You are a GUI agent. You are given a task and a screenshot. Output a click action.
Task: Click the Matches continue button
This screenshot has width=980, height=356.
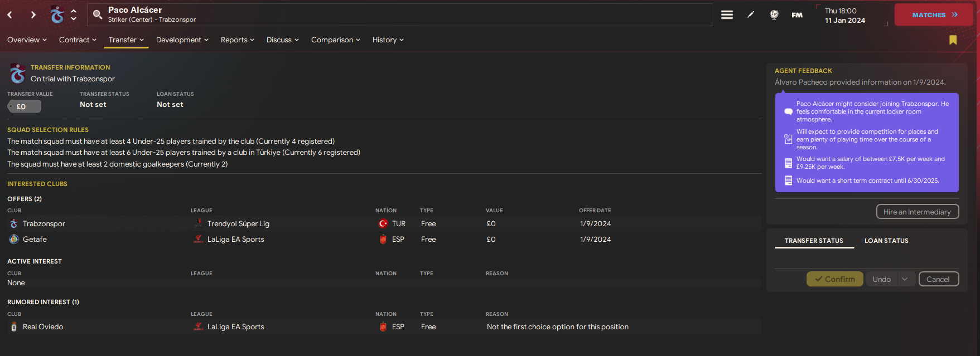click(x=934, y=15)
